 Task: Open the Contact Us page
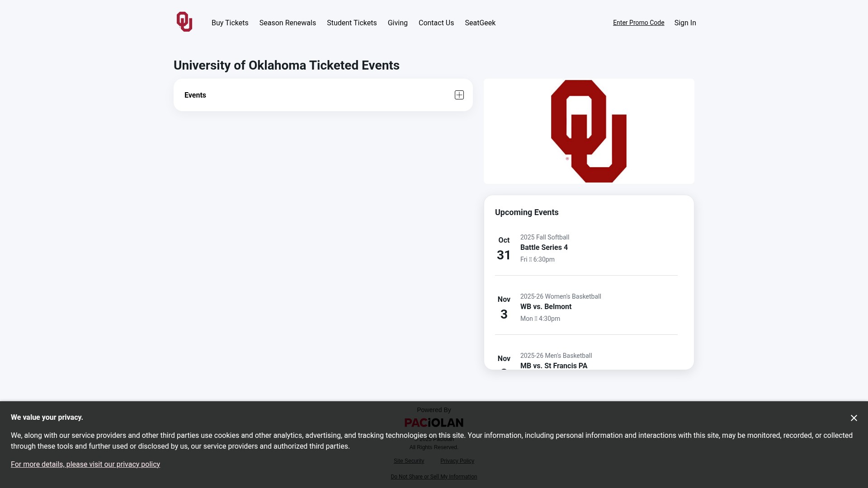[436, 23]
